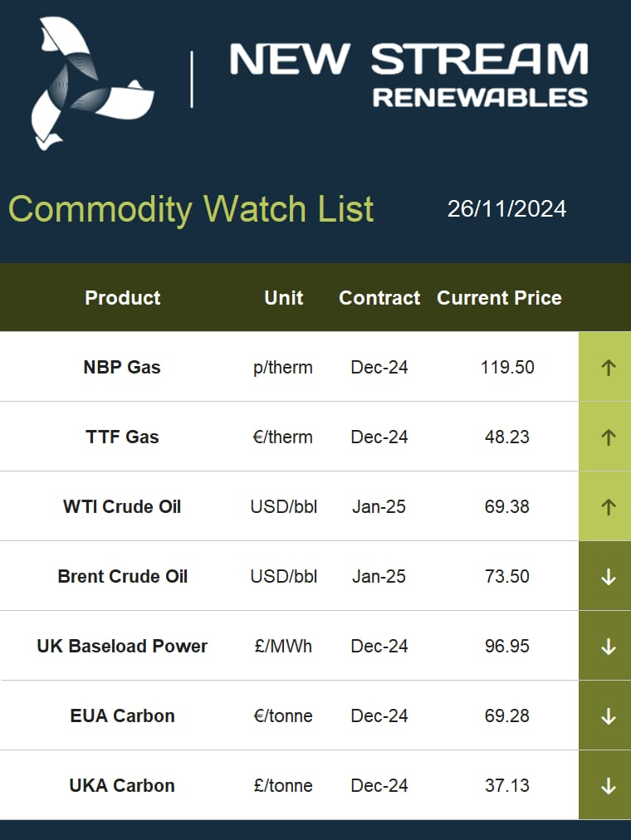Click the New Stream Renewables logo emblem
The height and width of the screenshot is (840, 631).
(93, 84)
